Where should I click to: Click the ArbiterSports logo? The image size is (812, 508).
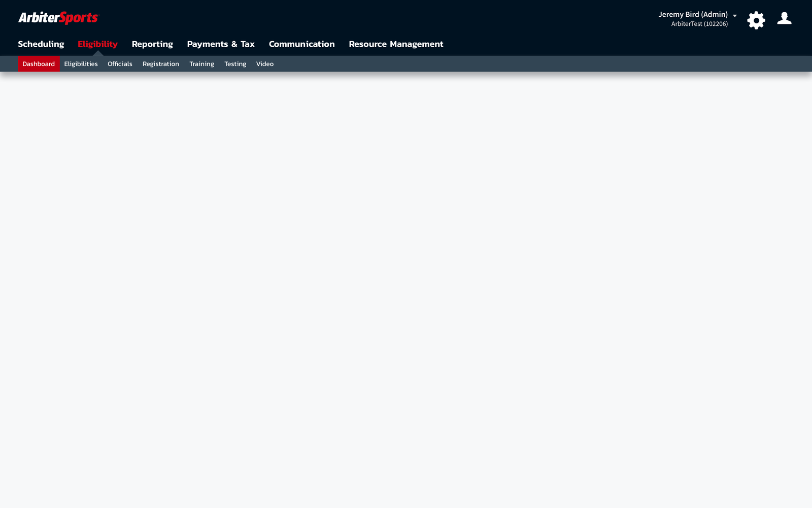[x=59, y=18]
